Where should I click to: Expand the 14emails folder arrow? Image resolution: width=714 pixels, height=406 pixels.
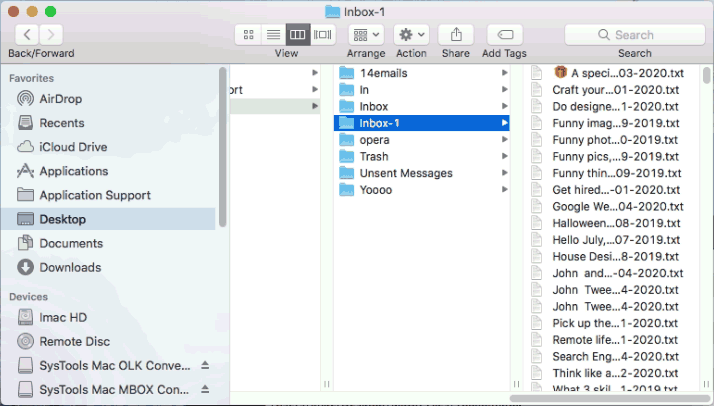pyautogui.click(x=505, y=73)
